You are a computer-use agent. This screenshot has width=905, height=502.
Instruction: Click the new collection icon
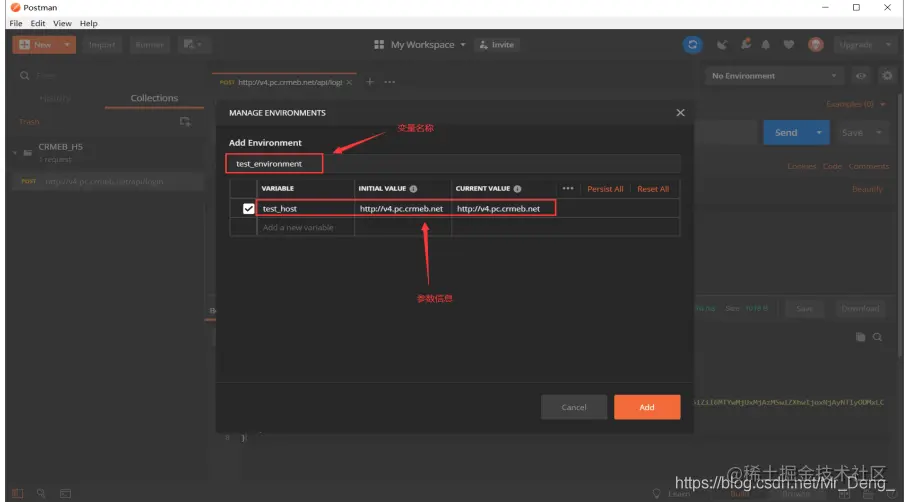point(185,121)
